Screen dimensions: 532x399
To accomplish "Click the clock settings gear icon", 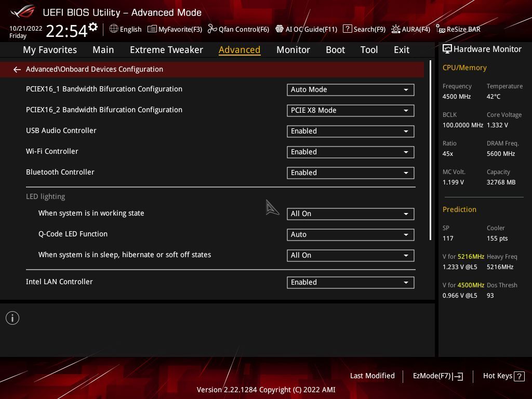I will [x=93, y=27].
